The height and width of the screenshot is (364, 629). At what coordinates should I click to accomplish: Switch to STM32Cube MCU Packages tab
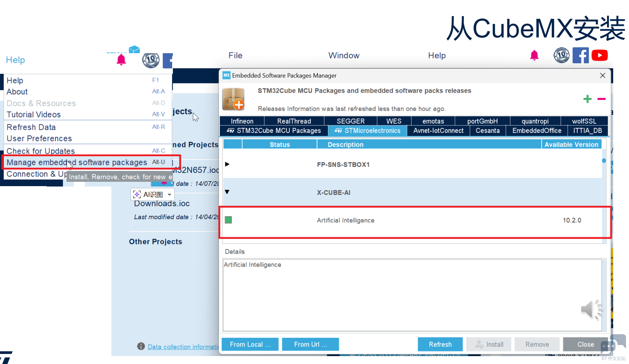pyautogui.click(x=274, y=131)
